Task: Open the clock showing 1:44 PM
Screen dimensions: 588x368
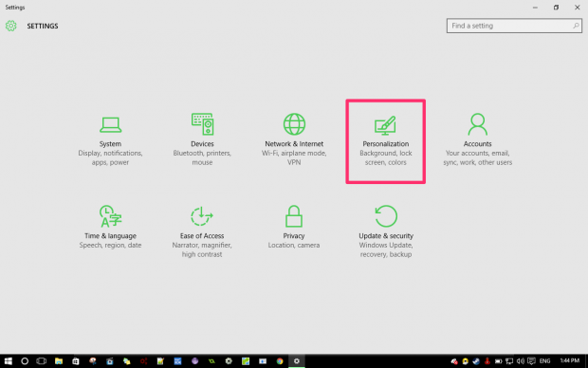Action: click(x=570, y=360)
